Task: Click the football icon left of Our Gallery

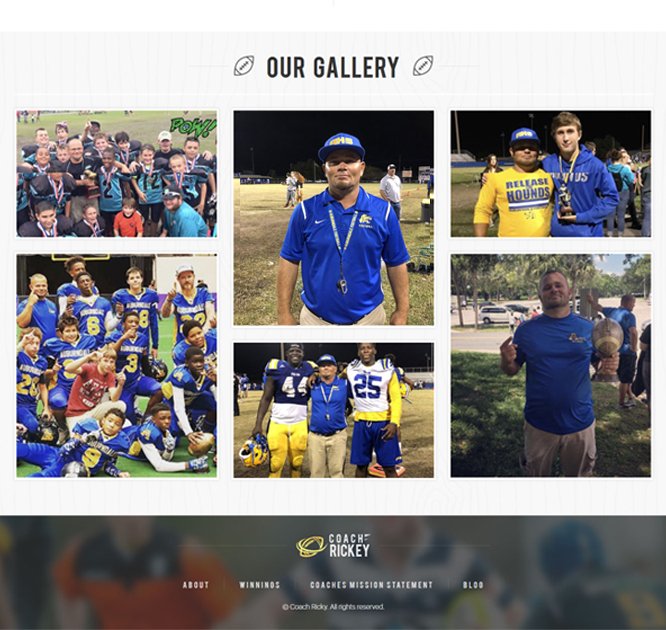Action: click(244, 66)
